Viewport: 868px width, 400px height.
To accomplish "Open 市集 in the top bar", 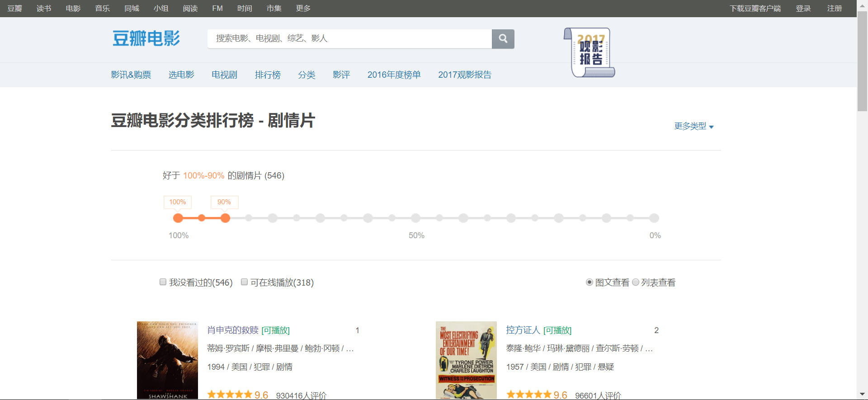I will point(274,8).
